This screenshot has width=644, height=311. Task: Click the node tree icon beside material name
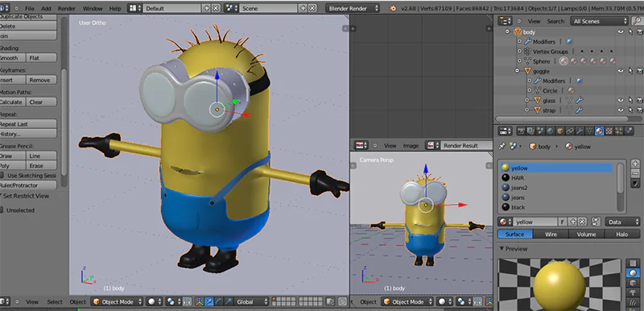point(597,222)
